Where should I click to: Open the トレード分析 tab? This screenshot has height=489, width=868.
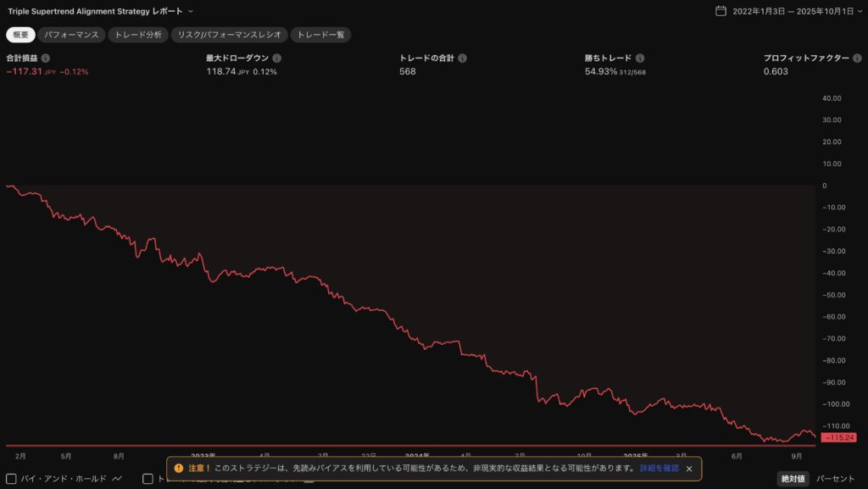(x=138, y=35)
